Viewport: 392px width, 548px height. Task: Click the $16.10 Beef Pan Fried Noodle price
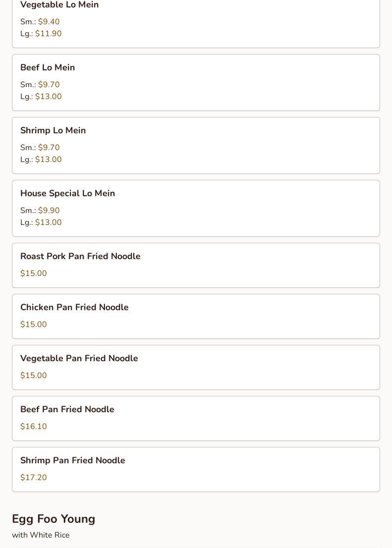click(34, 427)
